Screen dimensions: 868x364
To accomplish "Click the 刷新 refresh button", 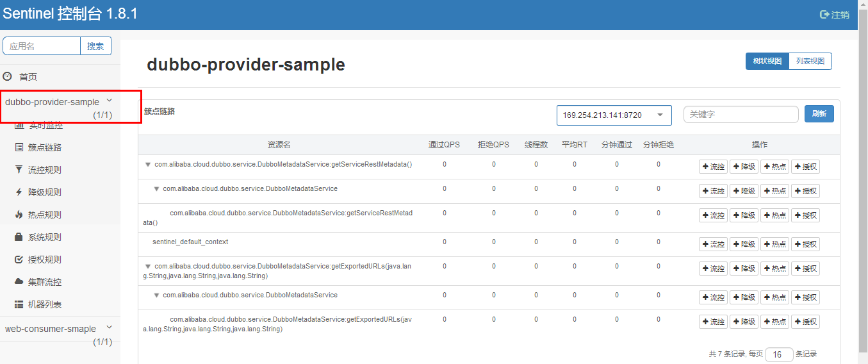I will pyautogui.click(x=819, y=114).
